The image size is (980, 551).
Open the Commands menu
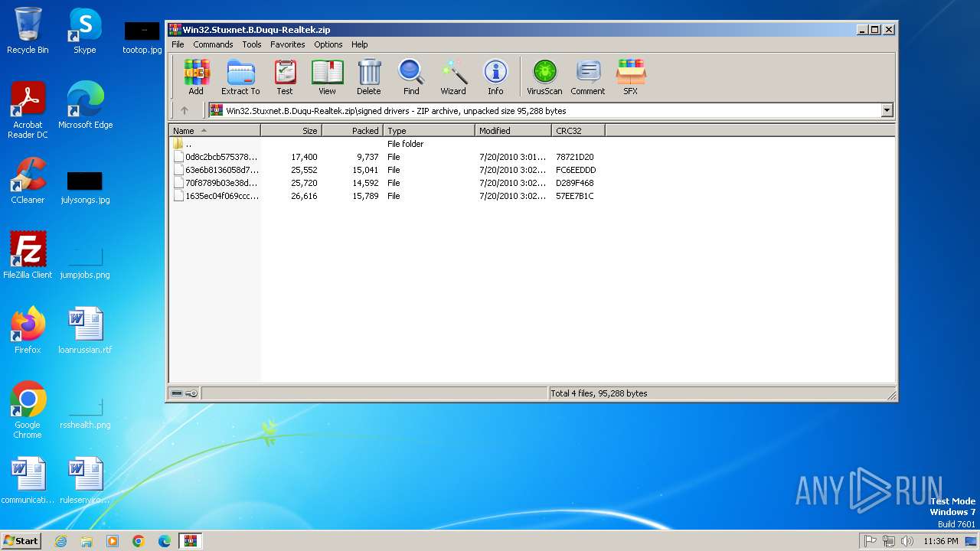[x=213, y=44]
